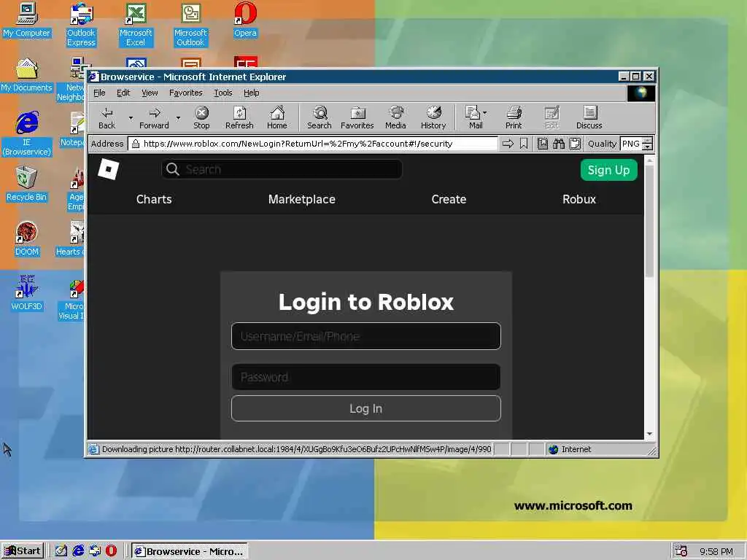747x560 pixels.
Task: Select DOOM desktop icon
Action: pos(26,239)
